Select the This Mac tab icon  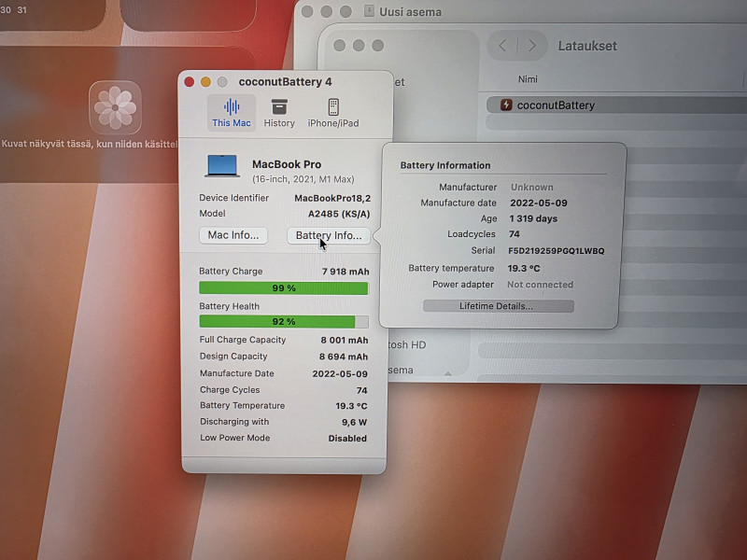pyautogui.click(x=231, y=107)
